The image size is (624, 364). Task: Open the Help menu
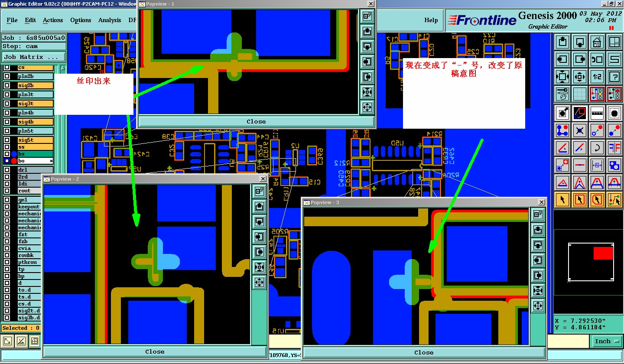[x=431, y=20]
